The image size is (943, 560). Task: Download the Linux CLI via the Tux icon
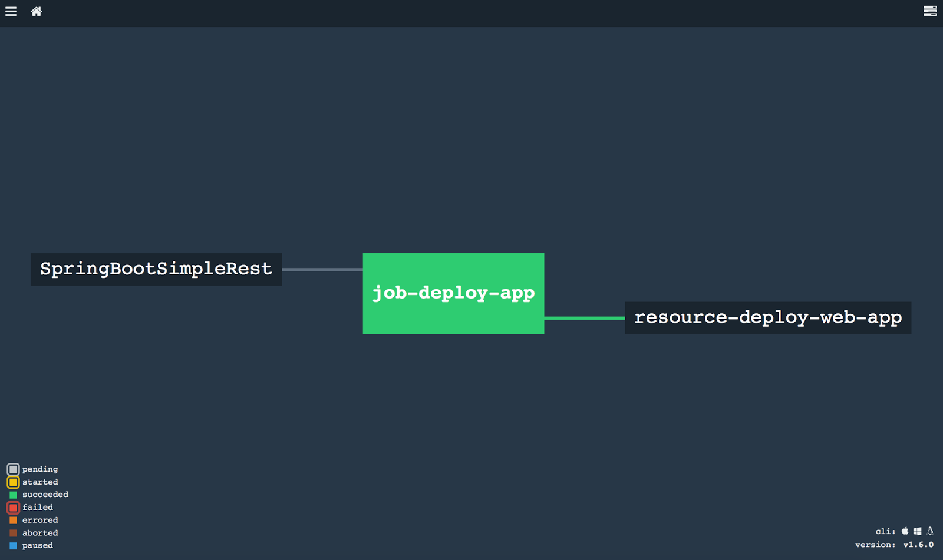click(x=930, y=531)
